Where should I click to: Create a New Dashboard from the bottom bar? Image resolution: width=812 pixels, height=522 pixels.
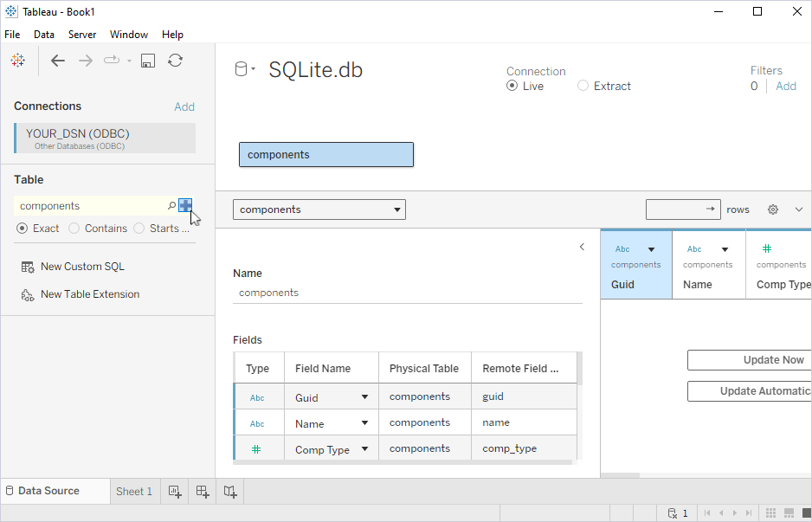click(x=202, y=491)
